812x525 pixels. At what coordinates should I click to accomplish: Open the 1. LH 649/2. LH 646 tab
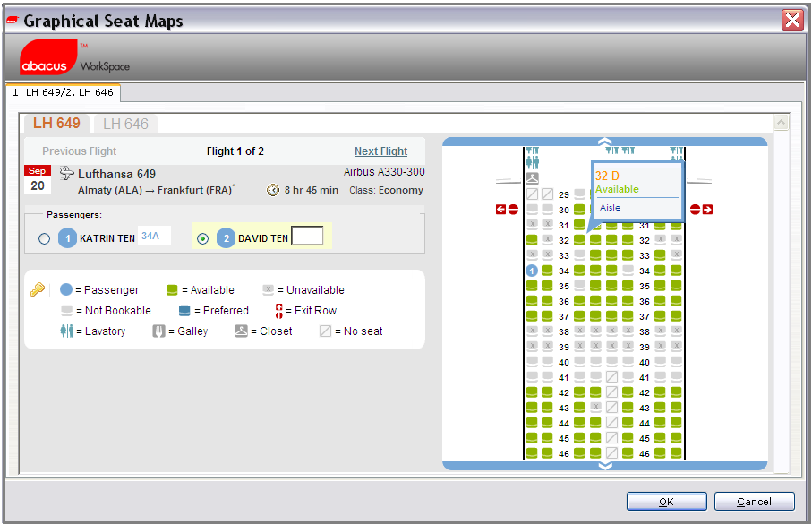click(64, 93)
